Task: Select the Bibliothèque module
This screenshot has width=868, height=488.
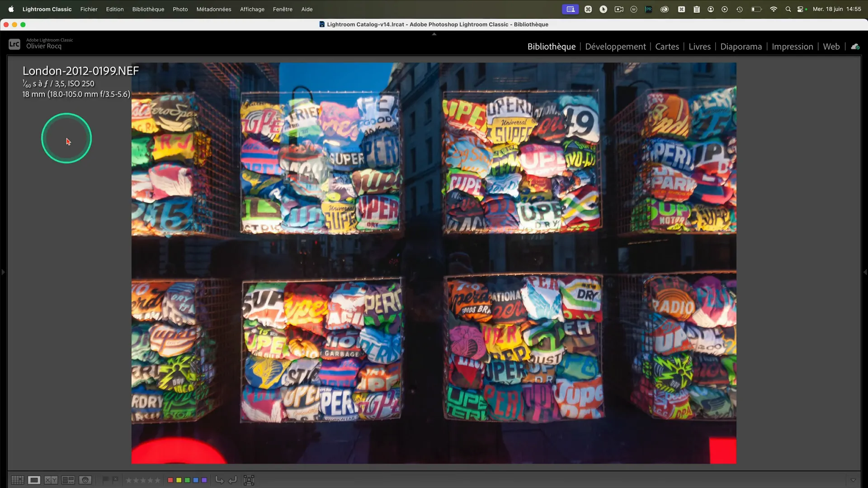Action: (552, 47)
